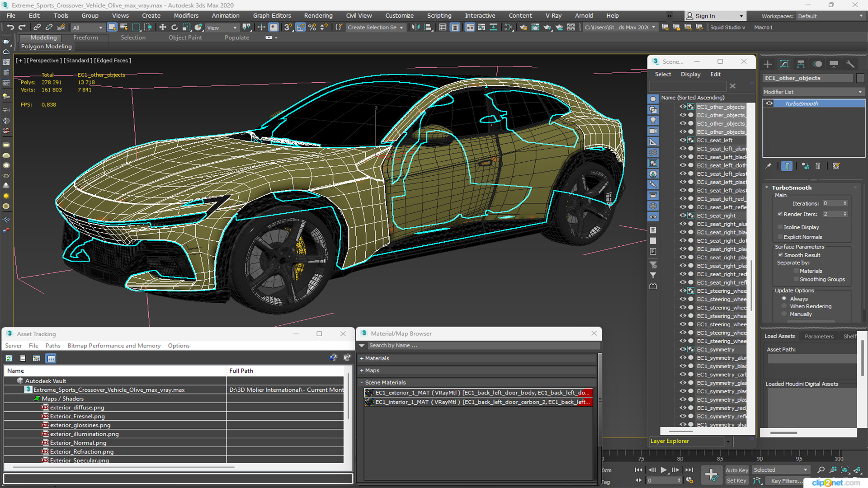Open the Motion command panel tab
The image size is (868, 488).
tap(817, 64)
